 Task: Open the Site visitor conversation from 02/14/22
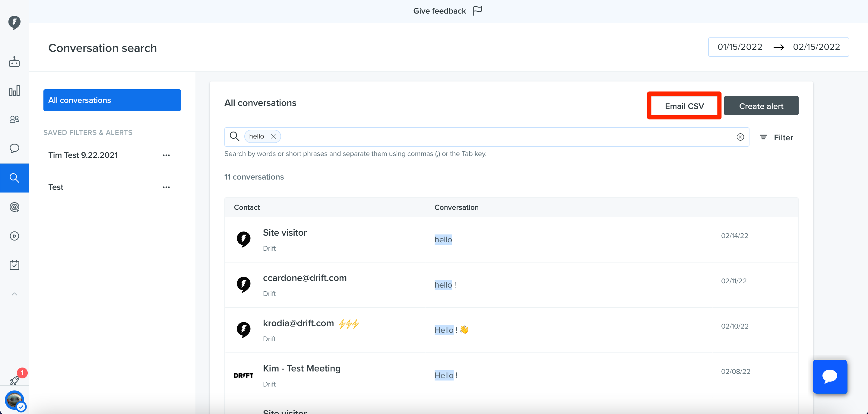tap(512, 240)
